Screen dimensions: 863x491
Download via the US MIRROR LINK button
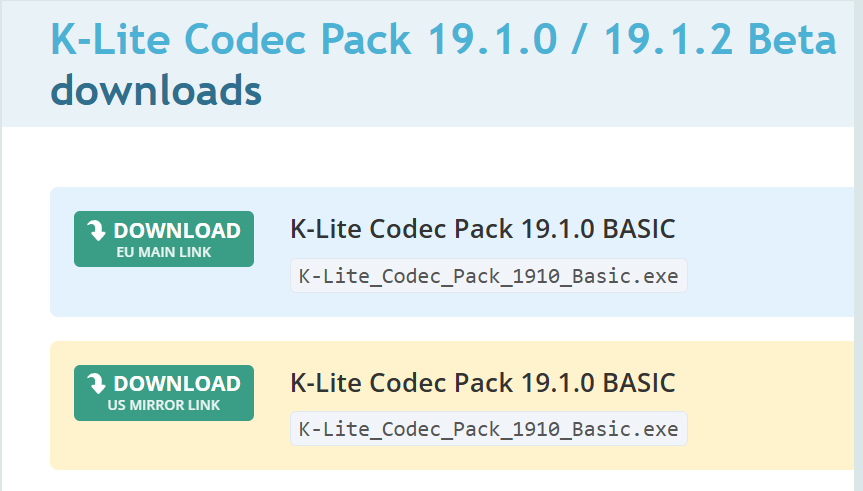point(164,392)
